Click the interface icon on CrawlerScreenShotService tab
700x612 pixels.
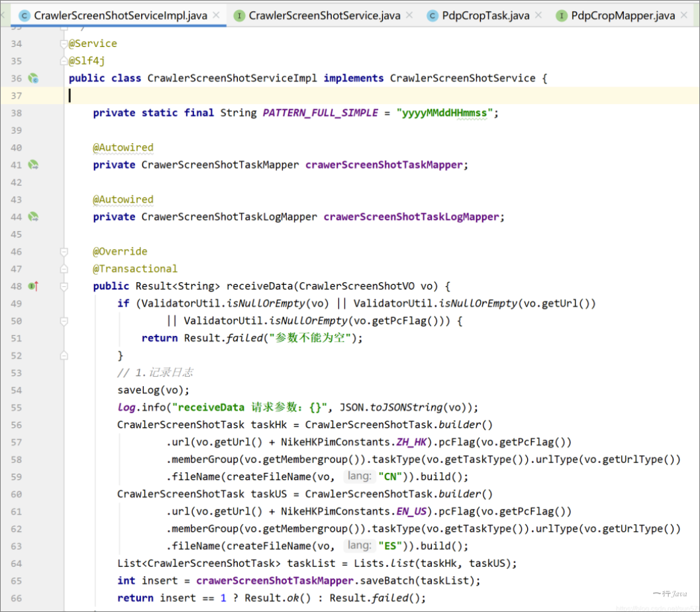coord(239,16)
